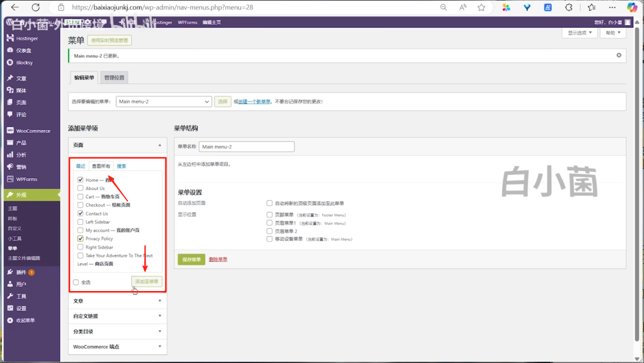The width and height of the screenshot is (644, 363).
Task: Collapse the 页面 pages accordion panel
Action: [x=117, y=145]
